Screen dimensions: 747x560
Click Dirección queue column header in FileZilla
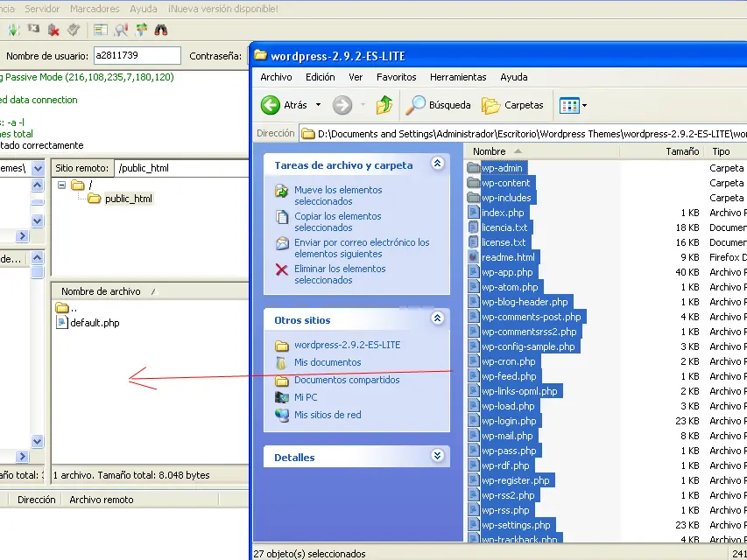point(37,500)
